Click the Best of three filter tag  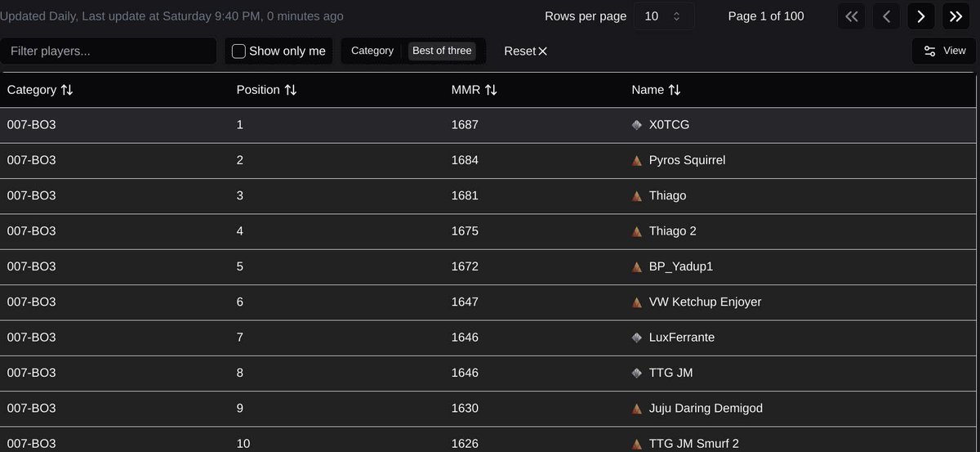click(x=442, y=51)
